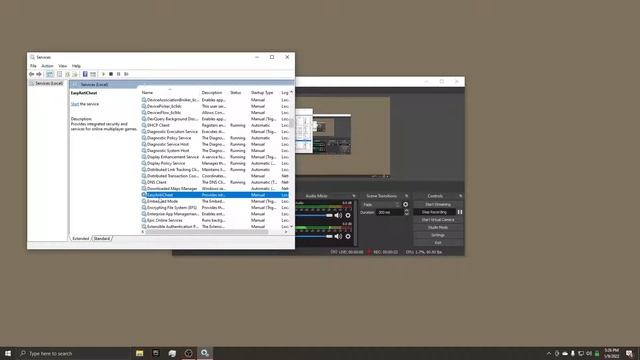640x360 pixels.
Task: Select the Downloaded Maps Manager row
Action: (x=215, y=189)
